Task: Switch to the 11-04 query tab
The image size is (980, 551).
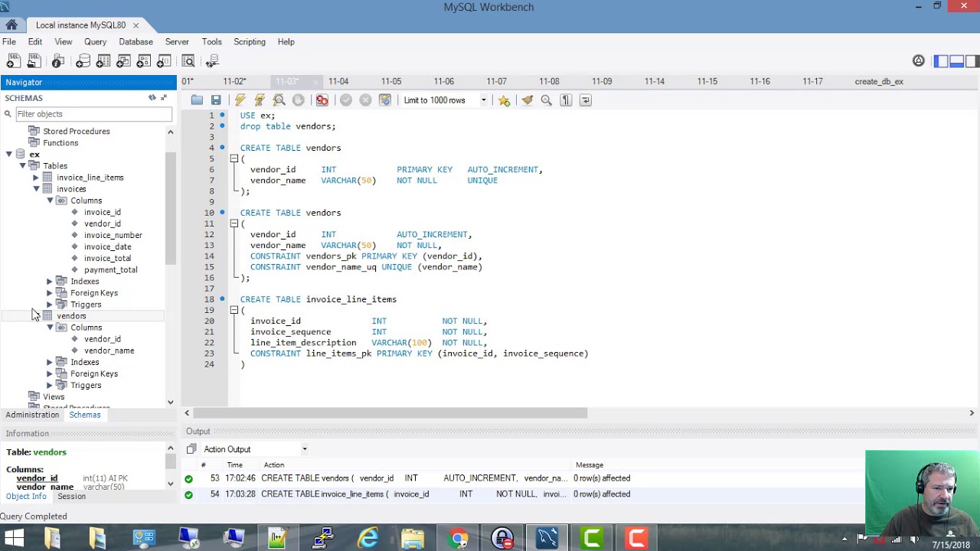Action: pyautogui.click(x=338, y=81)
